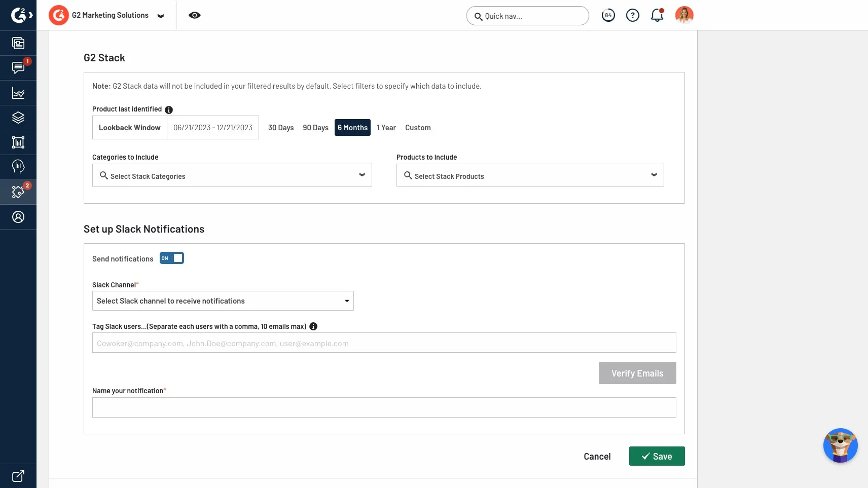868x488 pixels.
Task: Focus the Quick nav search field
Action: click(x=528, y=16)
